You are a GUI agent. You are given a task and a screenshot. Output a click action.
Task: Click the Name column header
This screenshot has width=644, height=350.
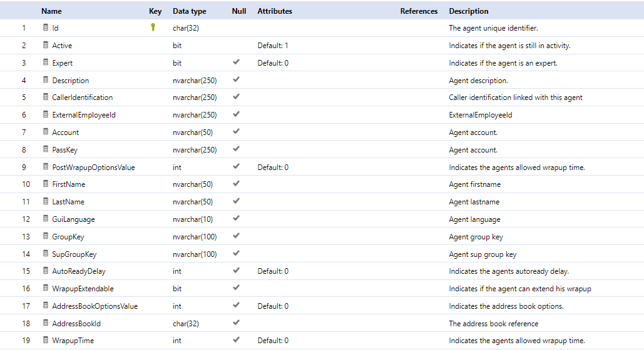[51, 11]
